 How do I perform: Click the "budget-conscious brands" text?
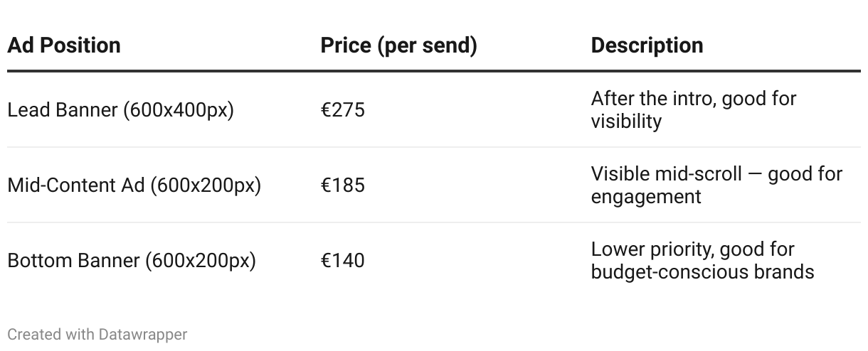coord(702,272)
